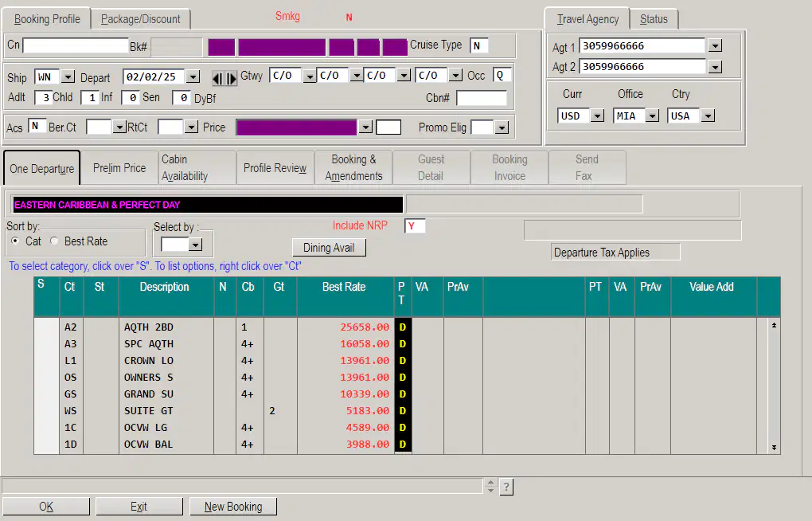Select category L1 CROWN LO row

(46, 360)
